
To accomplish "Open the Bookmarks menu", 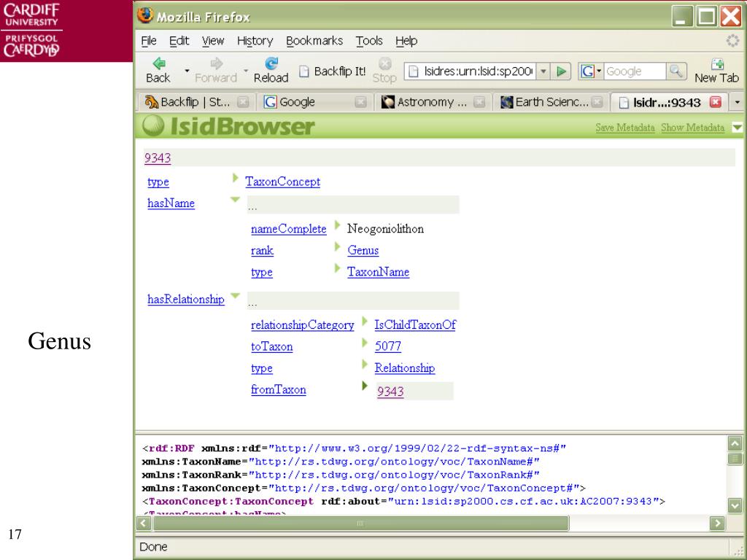I will (x=314, y=41).
